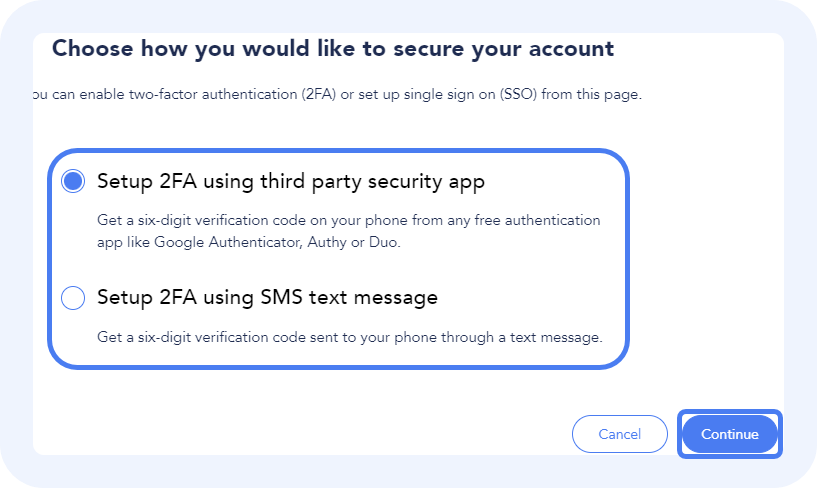Select the third party security app radio button
The width and height of the screenshot is (817, 488).
click(x=73, y=182)
